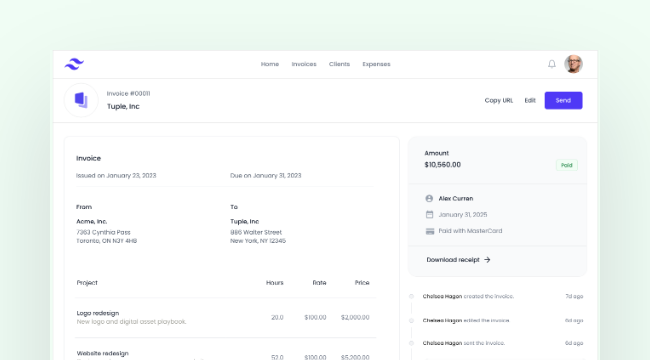This screenshot has width=650, height=360.
Task: Click the Tuple, Inc header title
Action: 123,107
